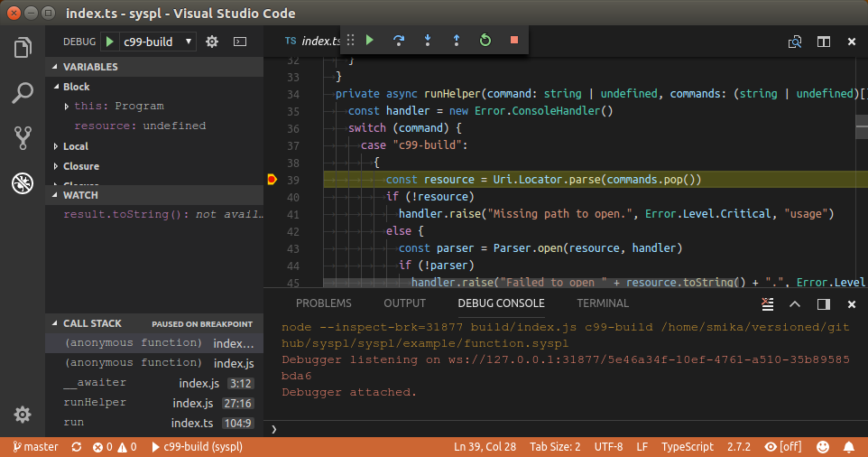The height and width of the screenshot is (457, 868).
Task: Toggle the [off] eye indicator in status bar
Action: [783, 447]
